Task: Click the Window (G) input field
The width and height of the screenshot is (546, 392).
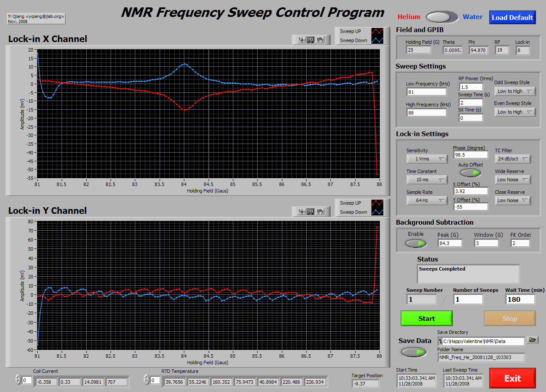Action: 486,243
